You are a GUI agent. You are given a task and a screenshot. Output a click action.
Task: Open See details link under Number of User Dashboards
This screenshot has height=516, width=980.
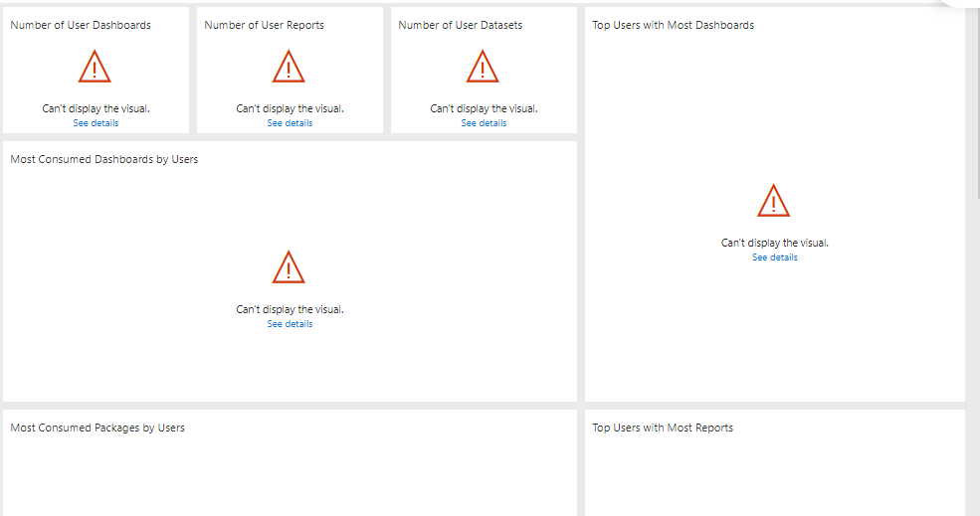[96, 123]
